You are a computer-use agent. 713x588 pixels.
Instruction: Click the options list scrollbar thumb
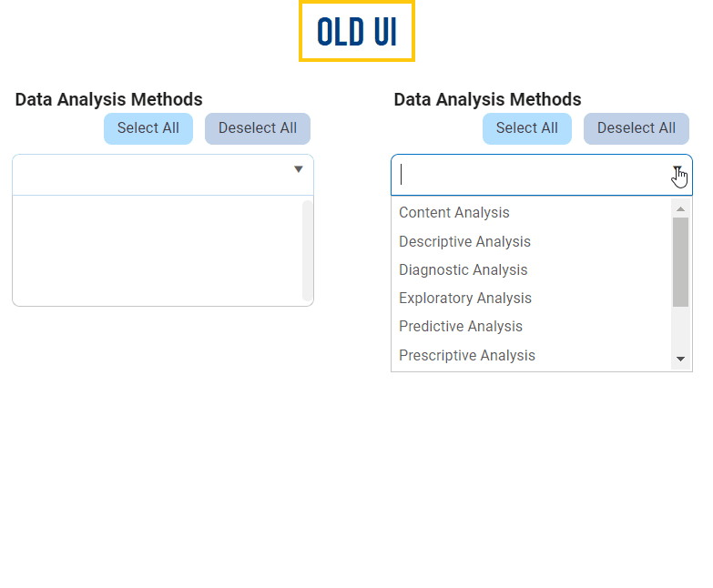[680, 262]
